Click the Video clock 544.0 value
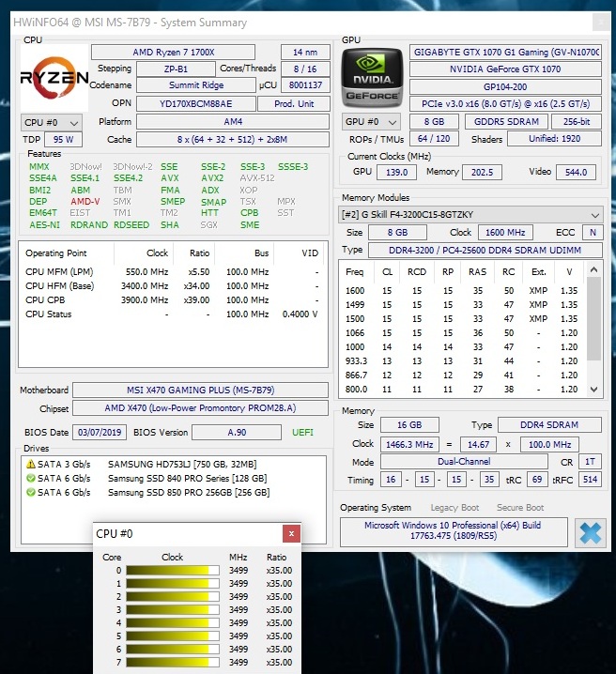This screenshot has width=616, height=674. point(576,173)
